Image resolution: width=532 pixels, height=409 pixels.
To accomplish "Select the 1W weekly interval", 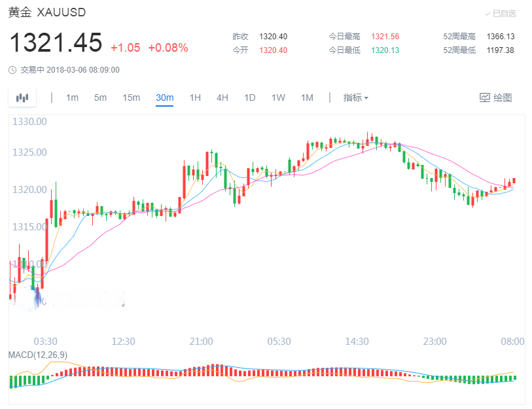I will (x=277, y=97).
